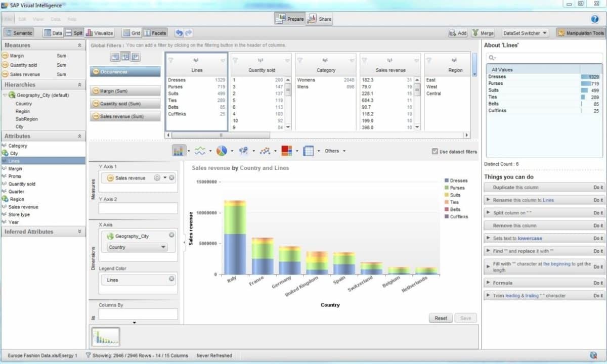The image size is (607, 364).
Task: Select the heat map chart icon
Action: coord(286,151)
